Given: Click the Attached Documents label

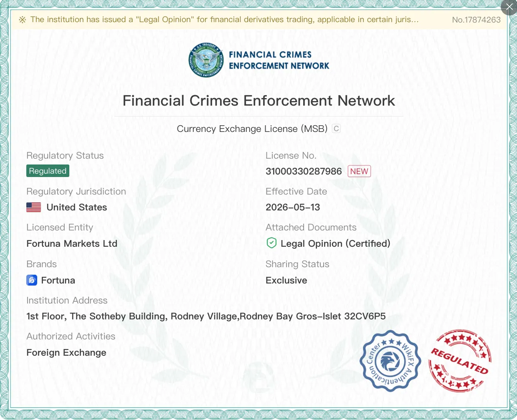Looking at the screenshot, I should (311, 227).
